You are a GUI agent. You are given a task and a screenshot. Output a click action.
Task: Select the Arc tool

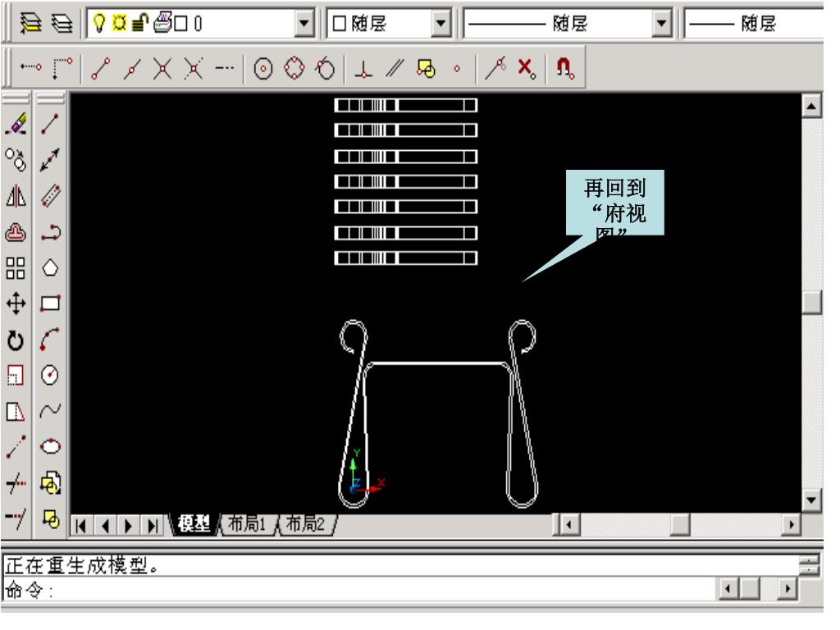[50, 340]
